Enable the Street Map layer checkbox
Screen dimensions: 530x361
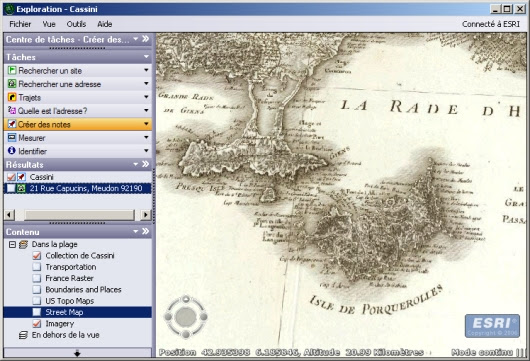(x=37, y=312)
